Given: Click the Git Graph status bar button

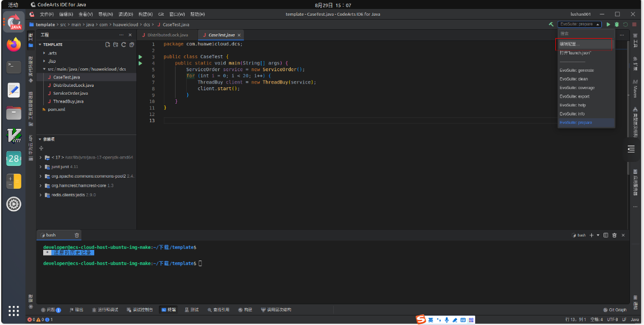Looking at the screenshot, I should [x=615, y=309].
